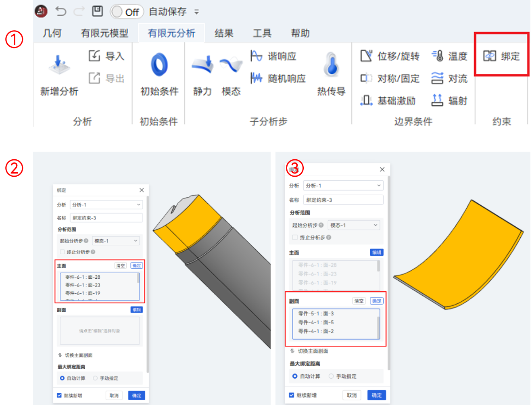Select 手动指定 radio in right dialog

pyautogui.click(x=331, y=376)
